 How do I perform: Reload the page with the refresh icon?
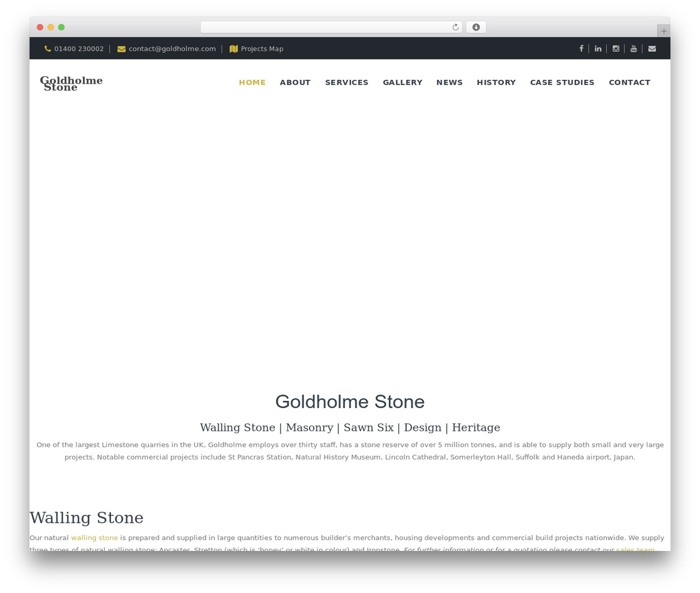click(x=455, y=27)
